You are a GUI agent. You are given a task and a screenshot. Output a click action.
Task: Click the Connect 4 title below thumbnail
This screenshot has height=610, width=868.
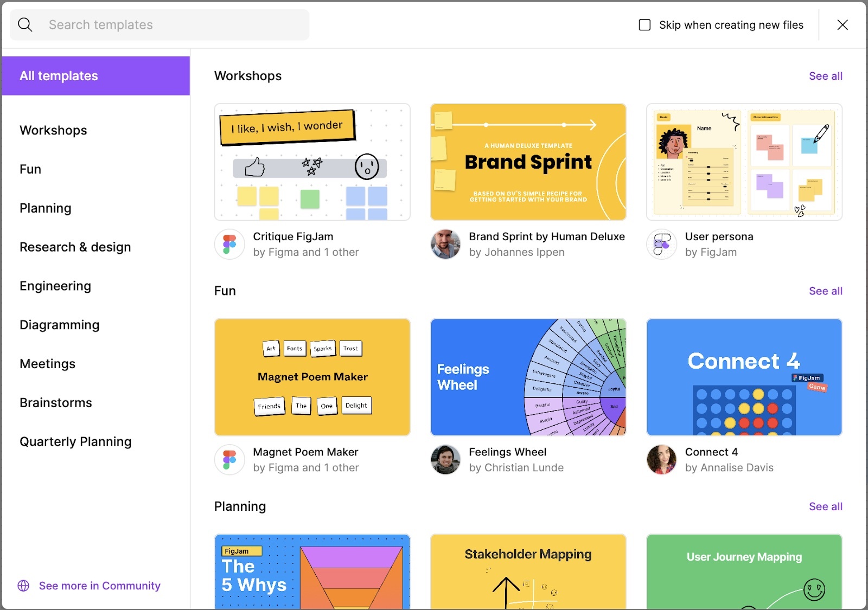tap(712, 452)
